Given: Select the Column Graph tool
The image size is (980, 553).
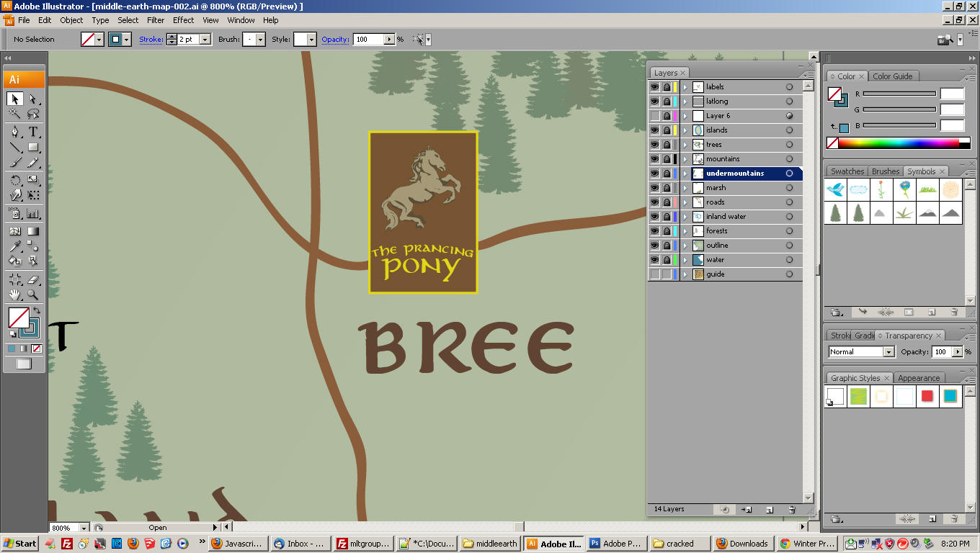Looking at the screenshot, I should [32, 213].
